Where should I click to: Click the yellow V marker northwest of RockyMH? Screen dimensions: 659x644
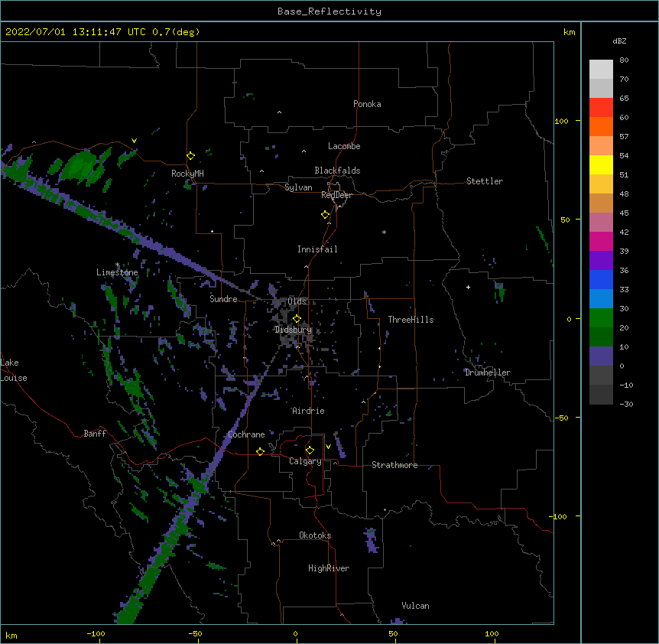[x=134, y=141]
